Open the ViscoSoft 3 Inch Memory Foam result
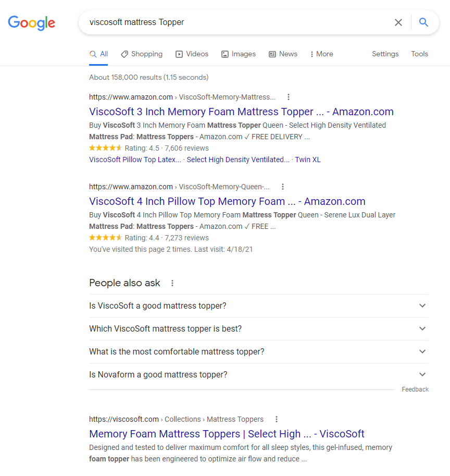The height and width of the screenshot is (476, 450). (241, 112)
